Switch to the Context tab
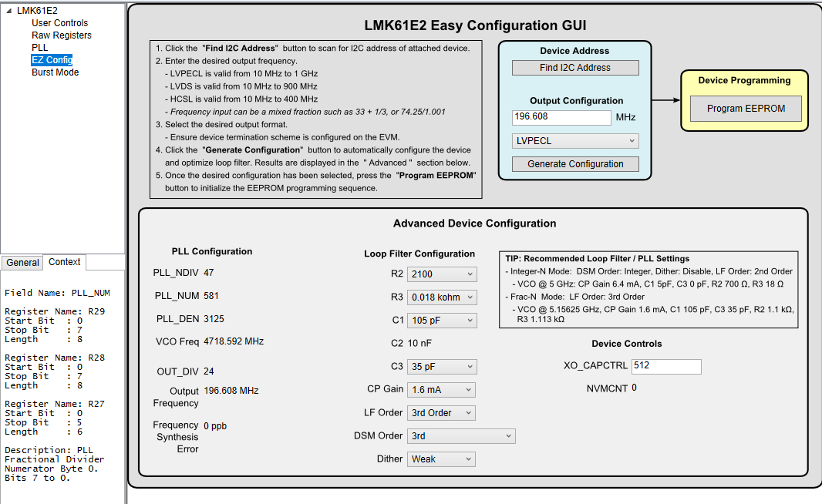This screenshot has height=504, width=822. click(x=65, y=262)
